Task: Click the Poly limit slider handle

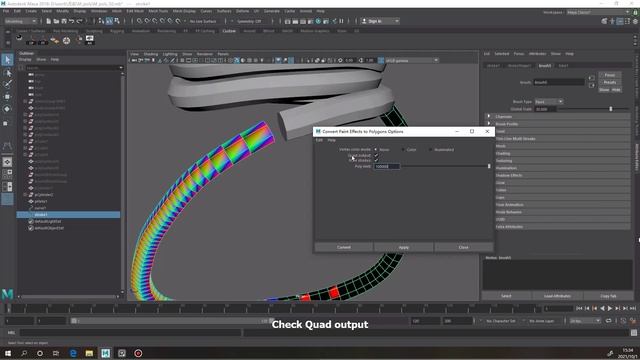Action: pos(489,166)
